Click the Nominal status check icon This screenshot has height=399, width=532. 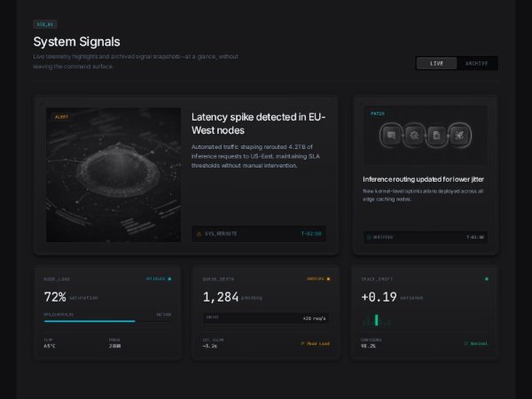point(465,343)
